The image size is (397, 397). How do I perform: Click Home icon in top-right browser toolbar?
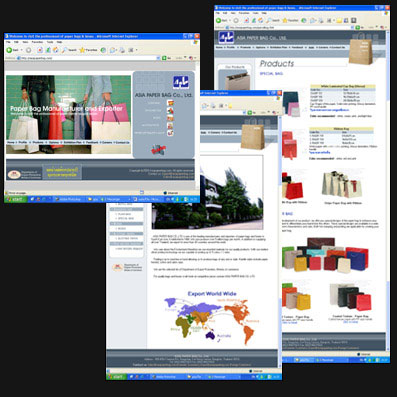coord(261,20)
